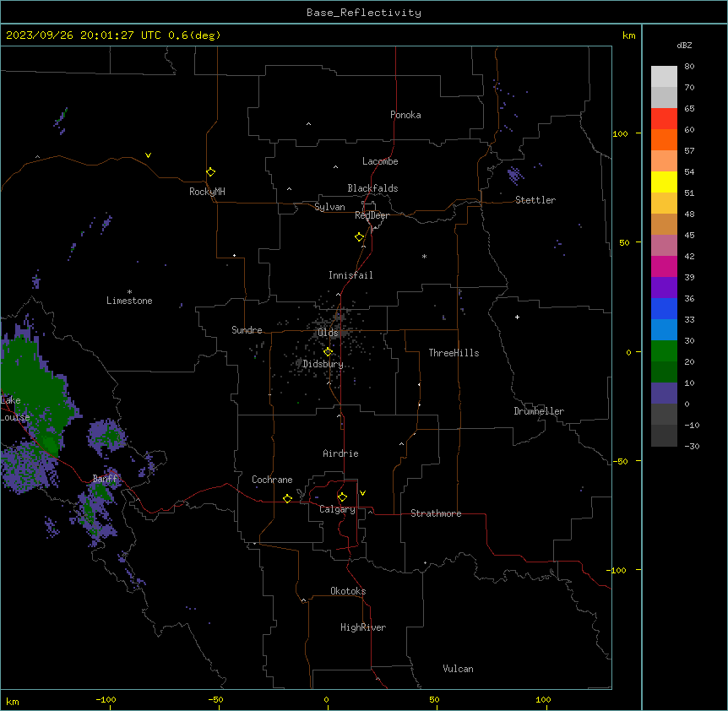Pick the brown 45-48 dBZ swatch

tap(664, 224)
